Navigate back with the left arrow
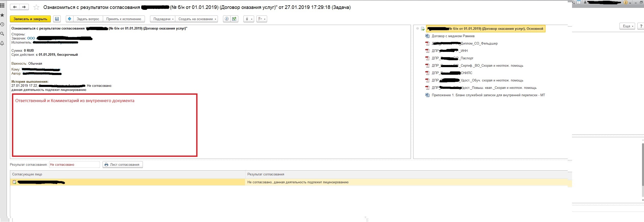This screenshot has height=222, width=644. (15, 7)
